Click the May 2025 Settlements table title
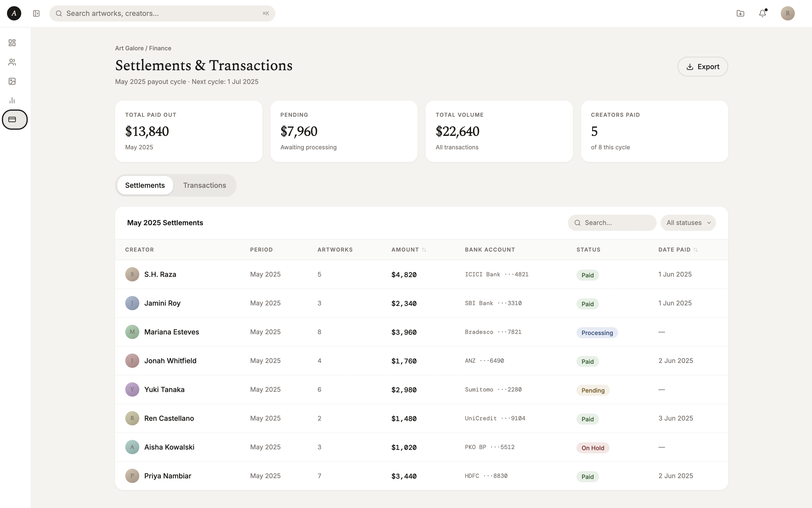Viewport: 812px width, 508px height. click(x=165, y=223)
